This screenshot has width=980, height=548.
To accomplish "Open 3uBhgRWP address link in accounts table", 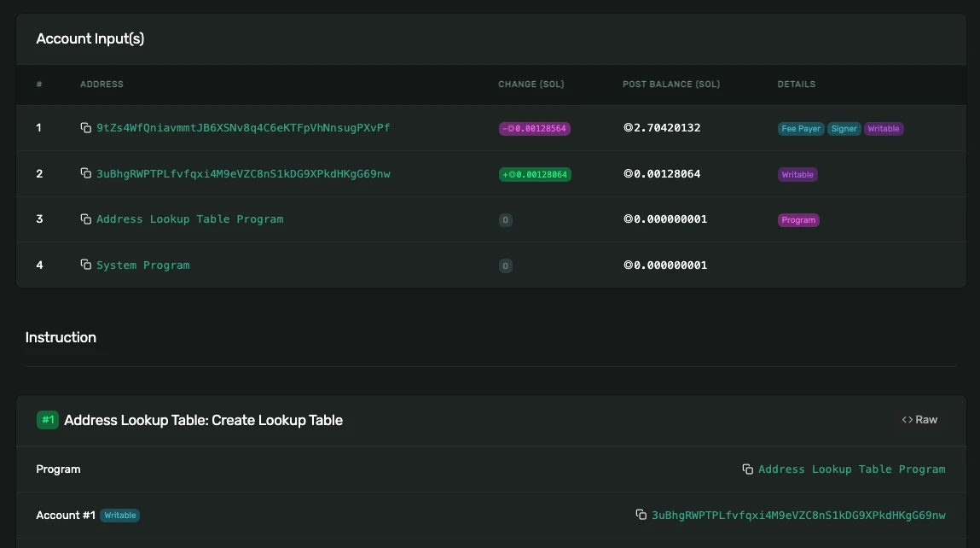I will (x=243, y=174).
